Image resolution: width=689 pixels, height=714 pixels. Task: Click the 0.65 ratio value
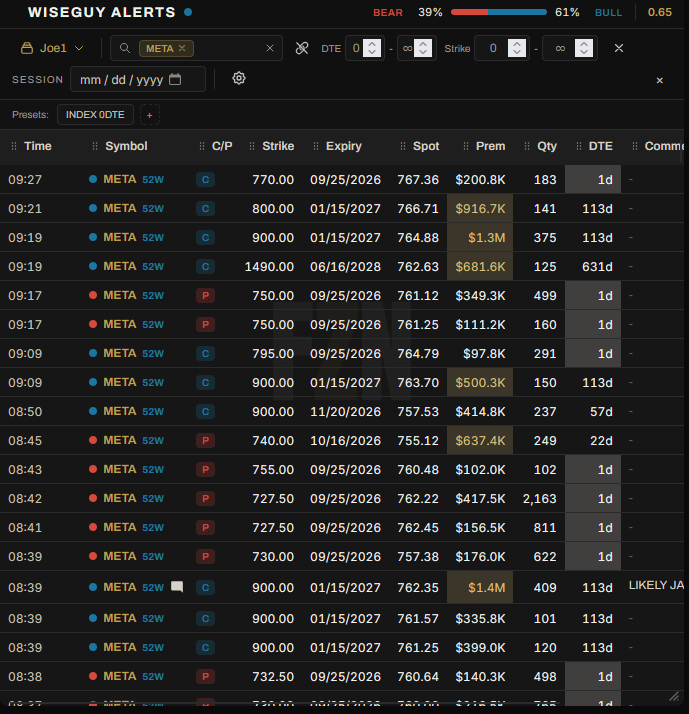coord(659,12)
